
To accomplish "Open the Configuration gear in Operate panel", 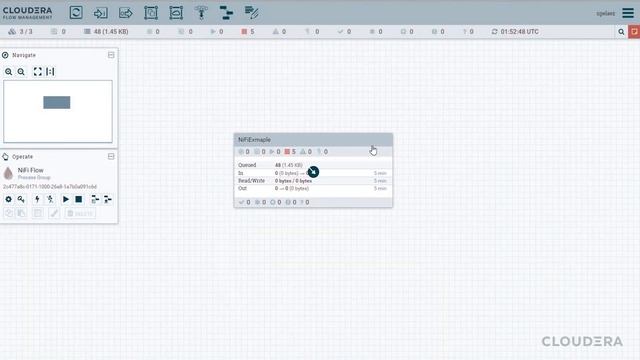I will tap(8, 199).
